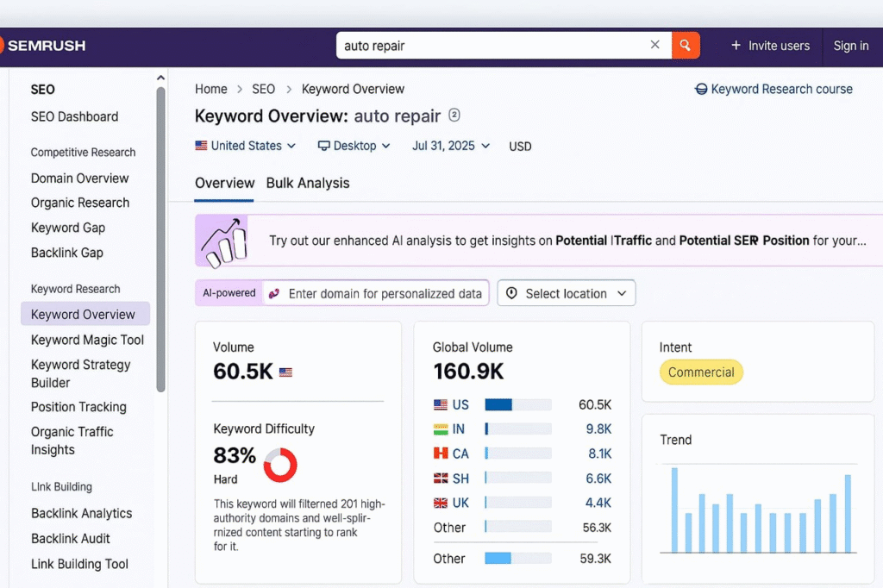Open SEO Dashboard in sidebar

(74, 116)
